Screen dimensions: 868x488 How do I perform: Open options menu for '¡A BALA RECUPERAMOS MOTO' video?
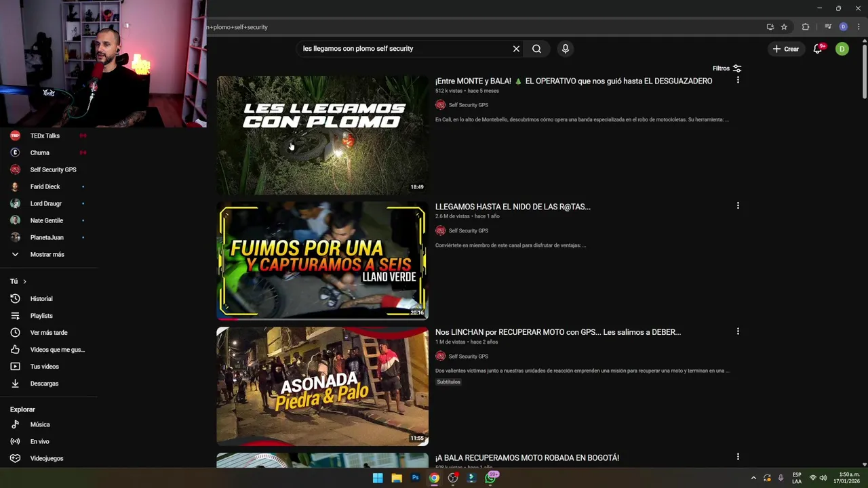[x=738, y=457]
